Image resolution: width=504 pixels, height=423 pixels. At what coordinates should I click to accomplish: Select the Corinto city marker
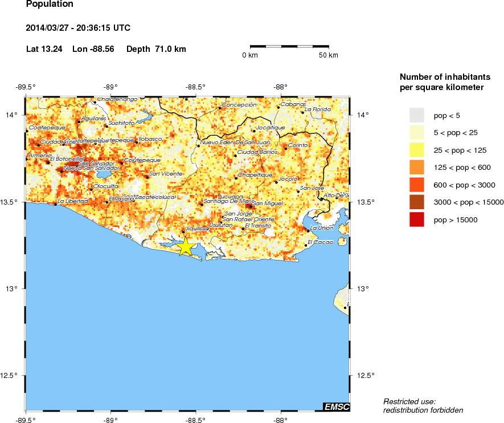286,148
